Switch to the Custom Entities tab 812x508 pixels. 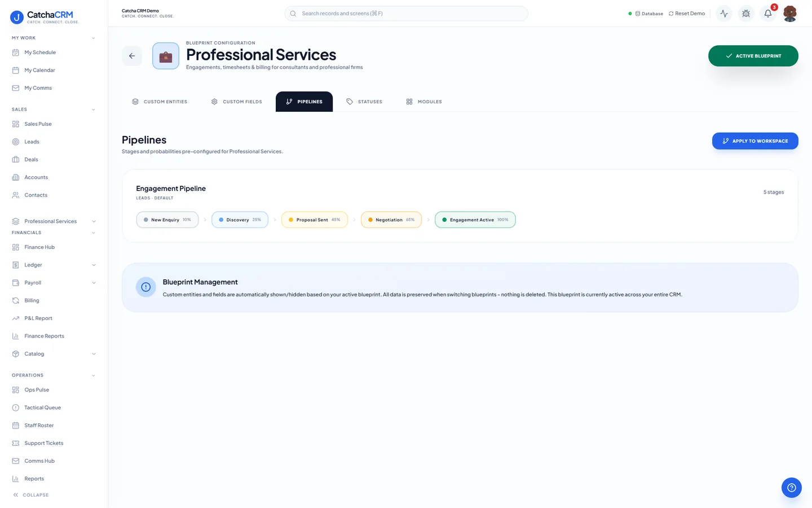pos(160,102)
